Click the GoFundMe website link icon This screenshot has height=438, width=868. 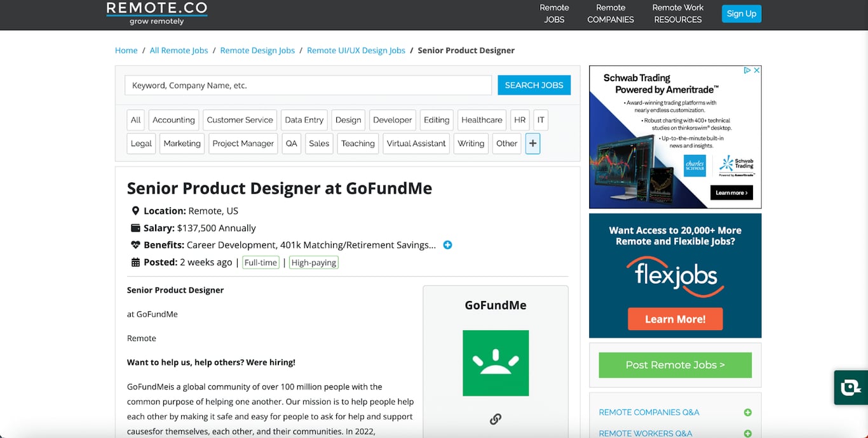point(496,419)
